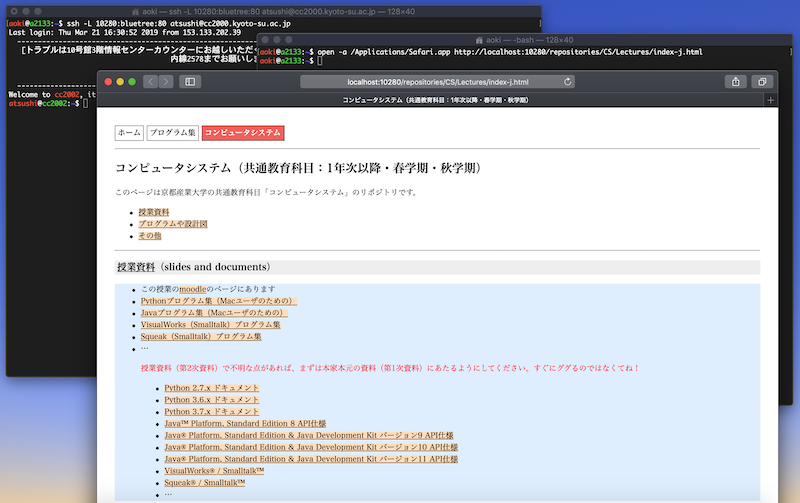This screenshot has height=503, width=800.
Task: Select the red コンピュータシステム navigation button
Action: click(x=243, y=133)
